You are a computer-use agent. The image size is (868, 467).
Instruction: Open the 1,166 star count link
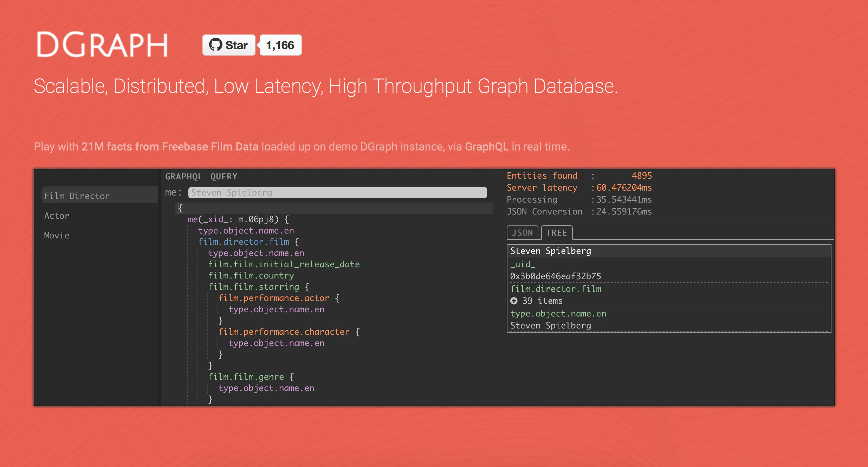[x=280, y=45]
